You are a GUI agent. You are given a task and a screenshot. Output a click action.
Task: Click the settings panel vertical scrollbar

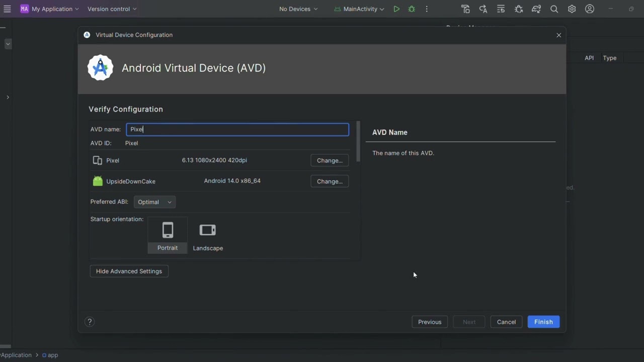(358, 141)
